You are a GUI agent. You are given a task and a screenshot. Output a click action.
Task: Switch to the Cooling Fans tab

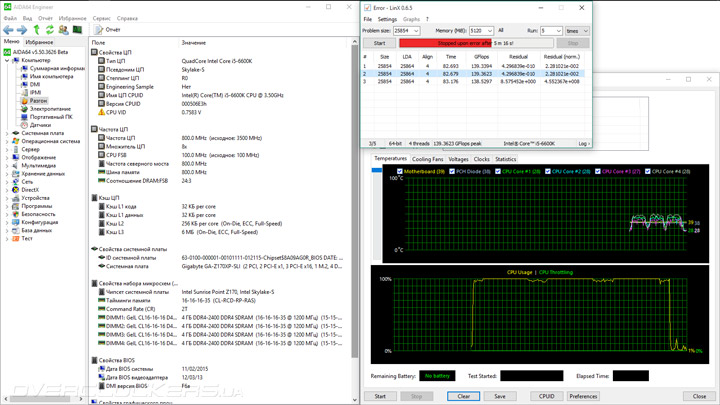428,159
